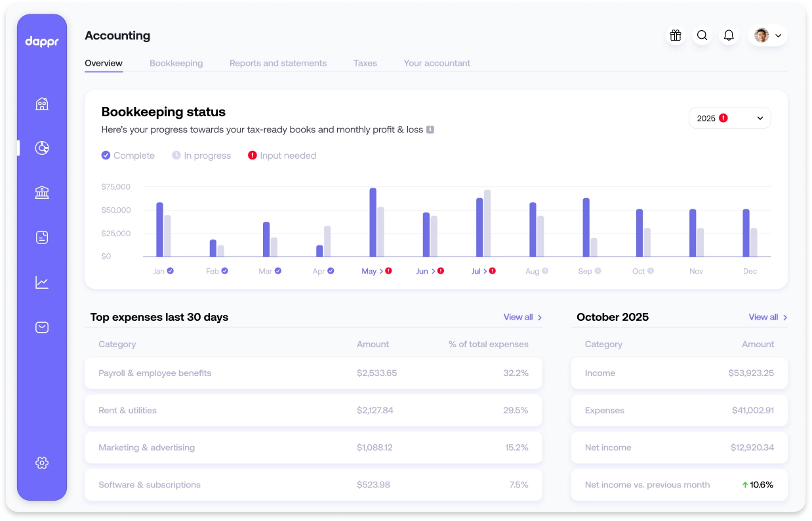Image resolution: width=812 pixels, height=521 pixels.
Task: Select the Payroll & employee benefits row
Action: 313,373
